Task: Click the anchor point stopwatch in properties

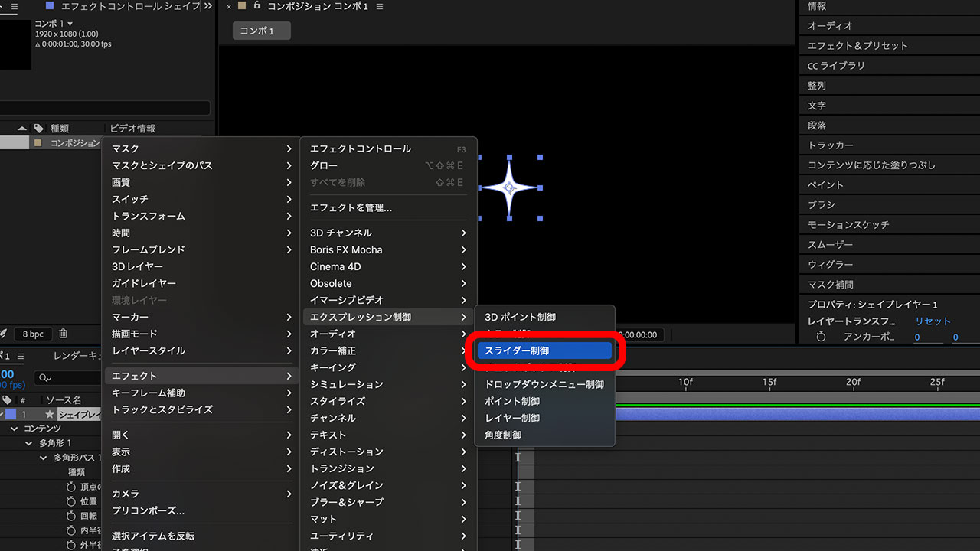Action: [822, 337]
